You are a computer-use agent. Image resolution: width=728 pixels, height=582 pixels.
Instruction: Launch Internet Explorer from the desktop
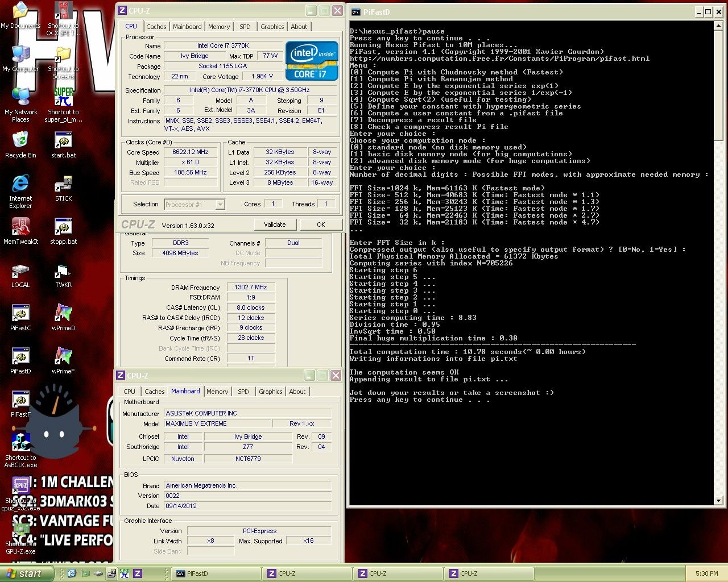click(x=20, y=192)
